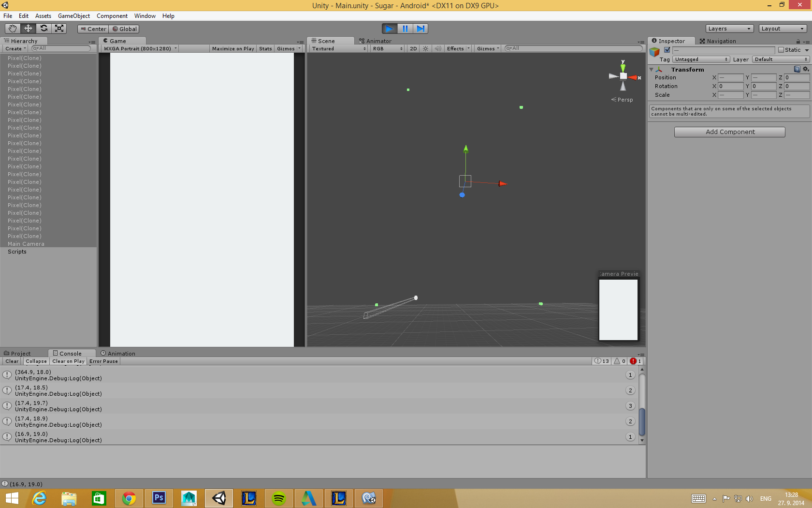Collapse the Transform component
812x508 pixels.
click(x=651, y=70)
